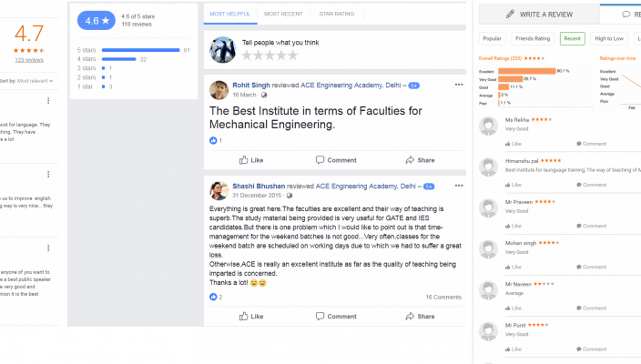Filter by 2 stars row

coord(95,77)
